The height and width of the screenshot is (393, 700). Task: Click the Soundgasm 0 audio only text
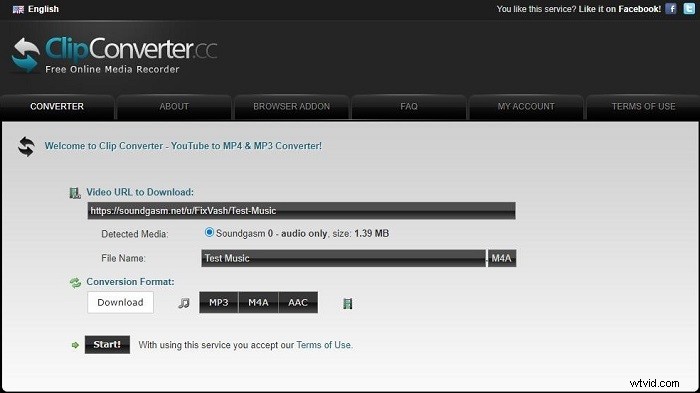302,233
